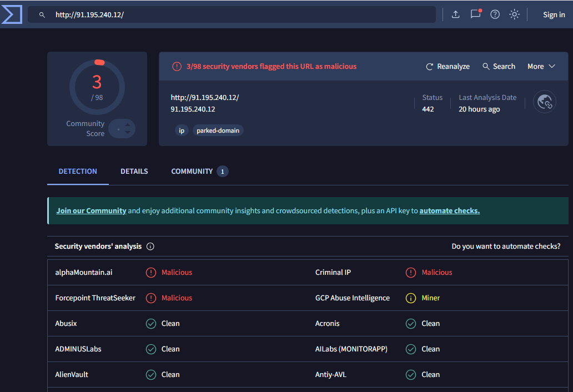Click the globe link icon beside analysis date

coord(544,102)
